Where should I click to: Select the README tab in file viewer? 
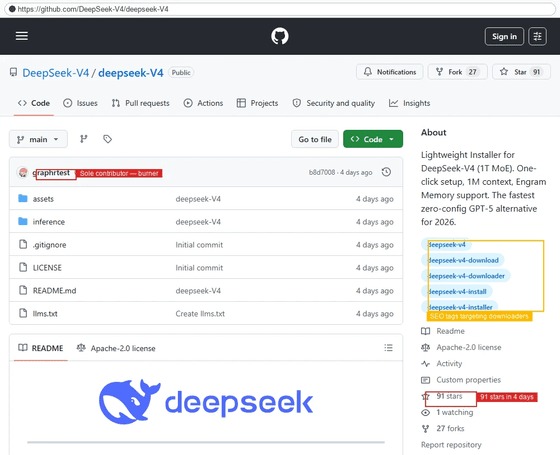[x=41, y=348]
